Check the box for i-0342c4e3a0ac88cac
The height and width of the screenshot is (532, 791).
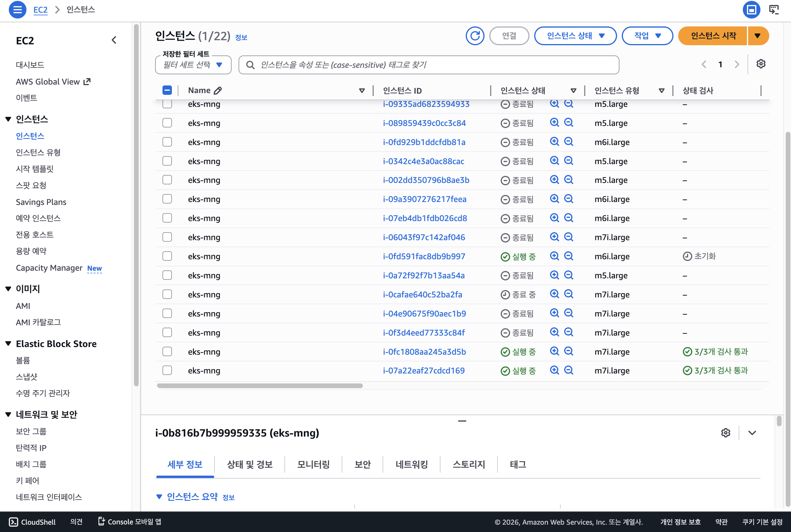167,161
